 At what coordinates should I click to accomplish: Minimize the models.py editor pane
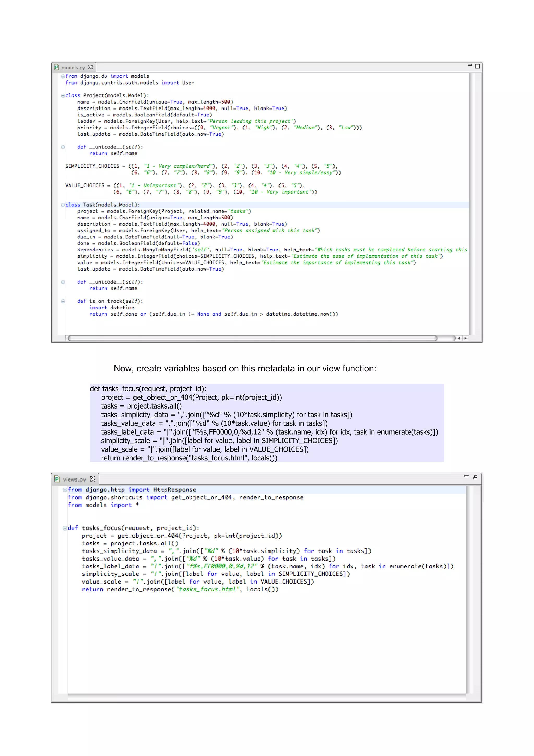[470, 65]
